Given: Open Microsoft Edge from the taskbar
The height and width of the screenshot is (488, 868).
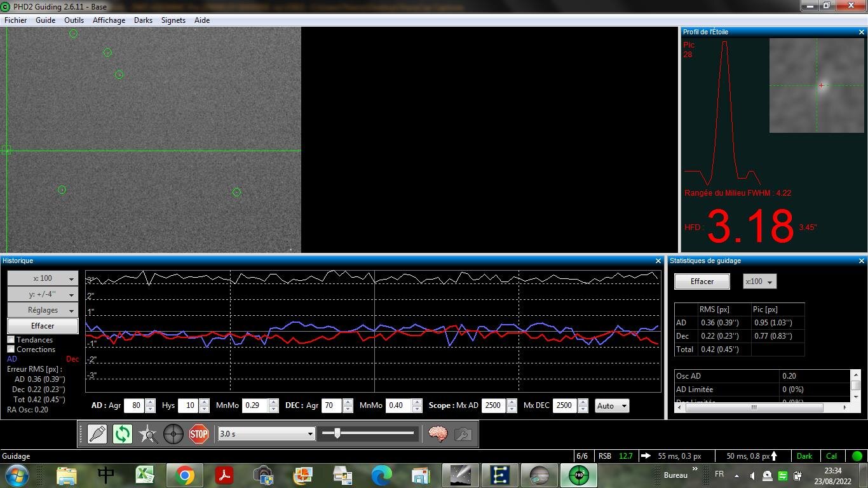Looking at the screenshot, I should [382, 475].
